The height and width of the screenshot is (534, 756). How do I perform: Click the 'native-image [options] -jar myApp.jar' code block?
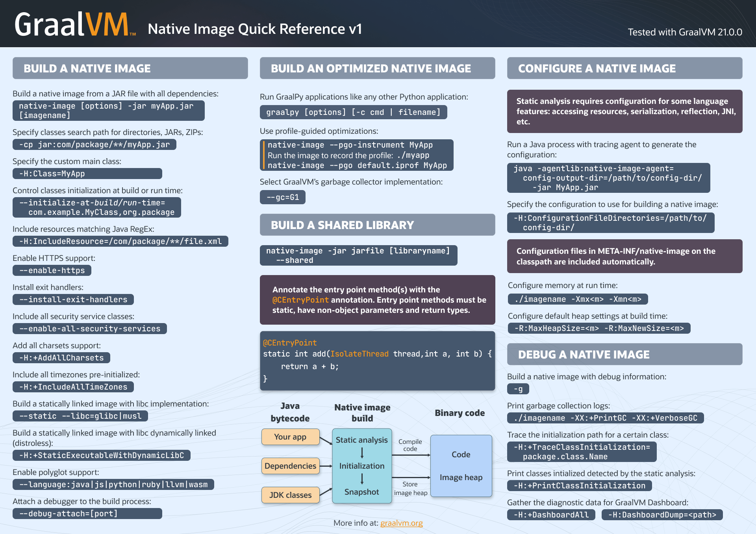109,111
